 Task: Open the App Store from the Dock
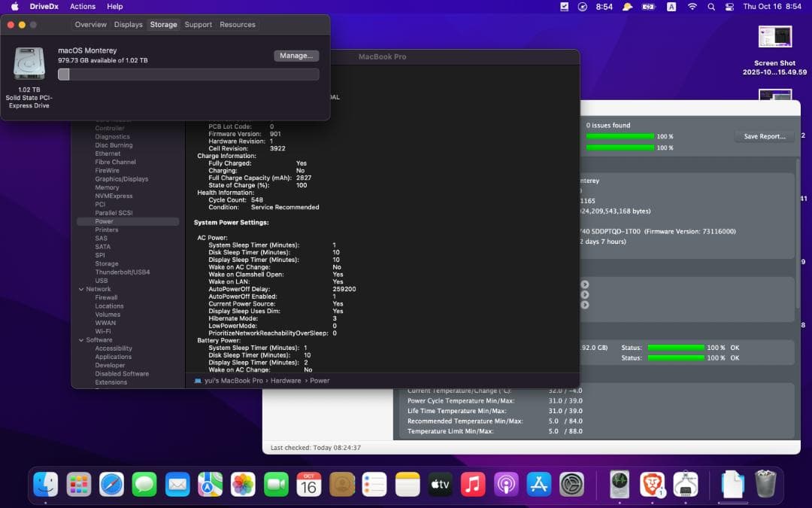click(538, 485)
